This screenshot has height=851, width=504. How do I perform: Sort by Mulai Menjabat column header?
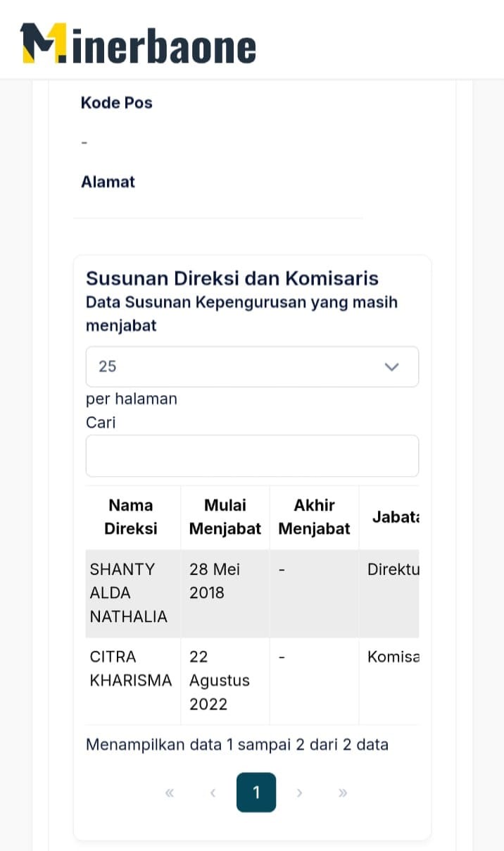click(x=225, y=517)
